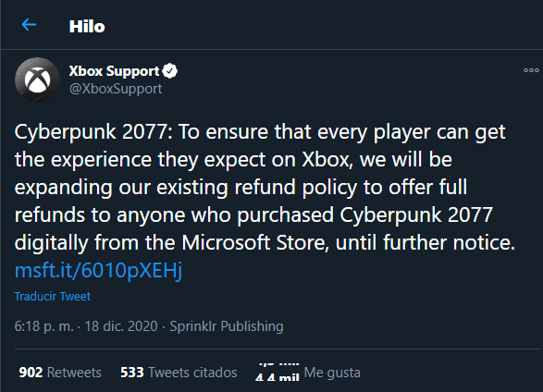Open the tweet's three-dot more menu
This screenshot has width=543, height=392.
(x=531, y=70)
